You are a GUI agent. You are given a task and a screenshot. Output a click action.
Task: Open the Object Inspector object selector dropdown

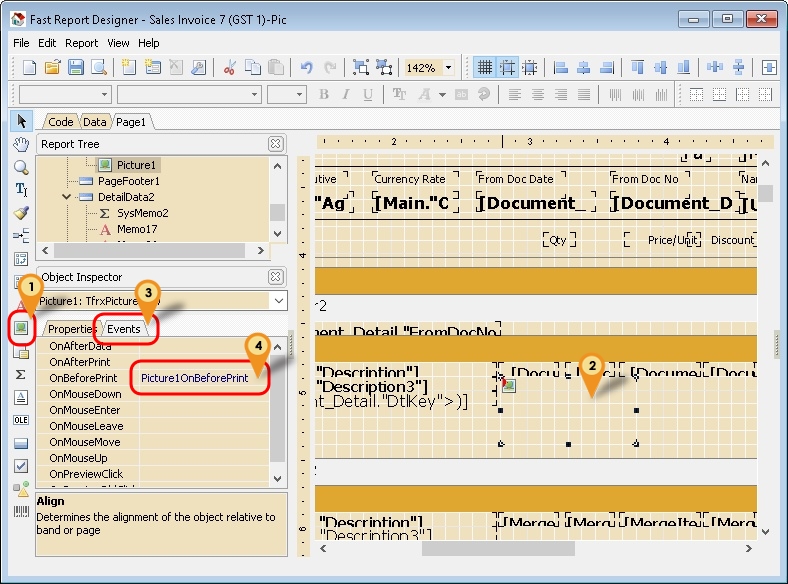pos(277,300)
